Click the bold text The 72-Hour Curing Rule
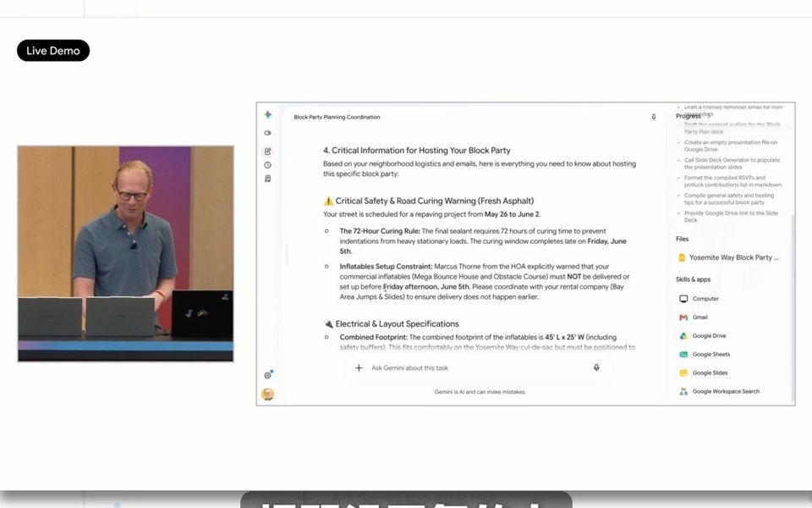 (380, 231)
